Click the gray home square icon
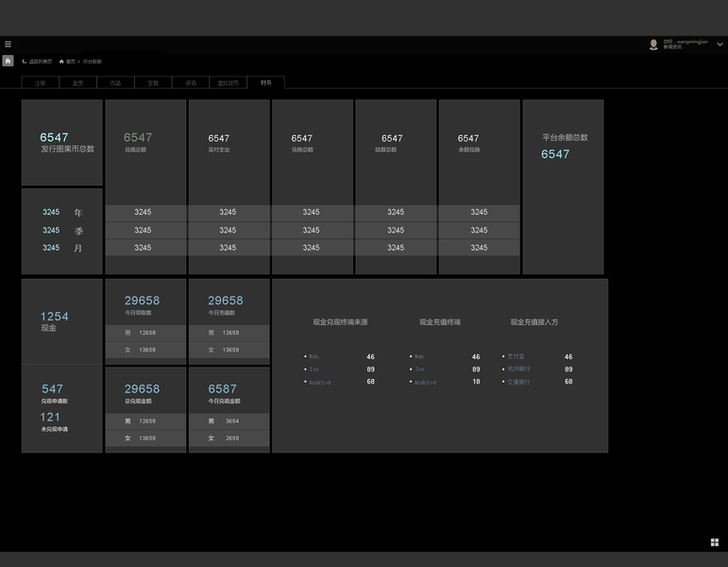The width and height of the screenshot is (728, 567). [x=8, y=60]
